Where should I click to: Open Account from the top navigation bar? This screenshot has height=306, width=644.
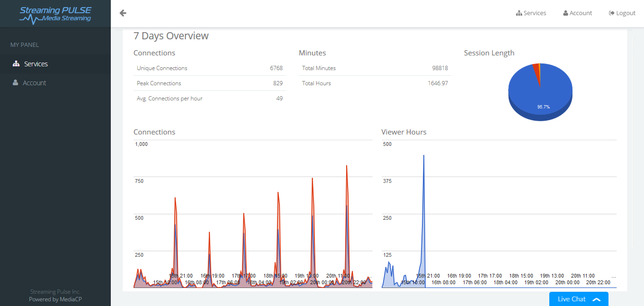[x=577, y=13]
